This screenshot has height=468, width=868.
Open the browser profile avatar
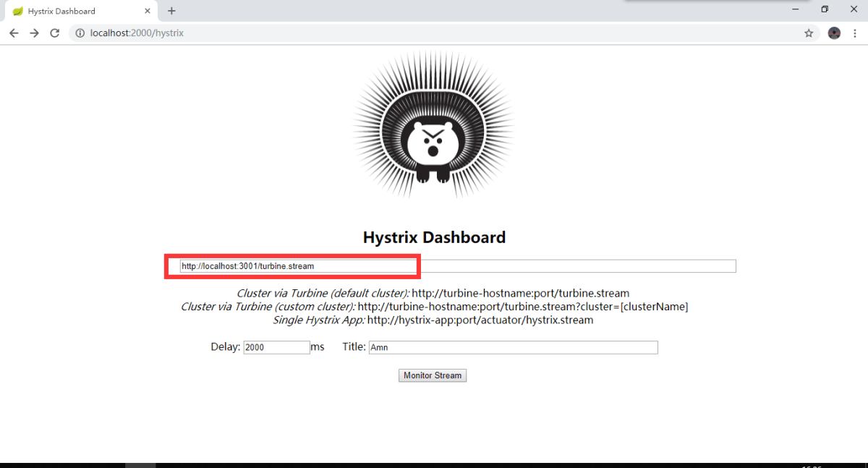834,33
